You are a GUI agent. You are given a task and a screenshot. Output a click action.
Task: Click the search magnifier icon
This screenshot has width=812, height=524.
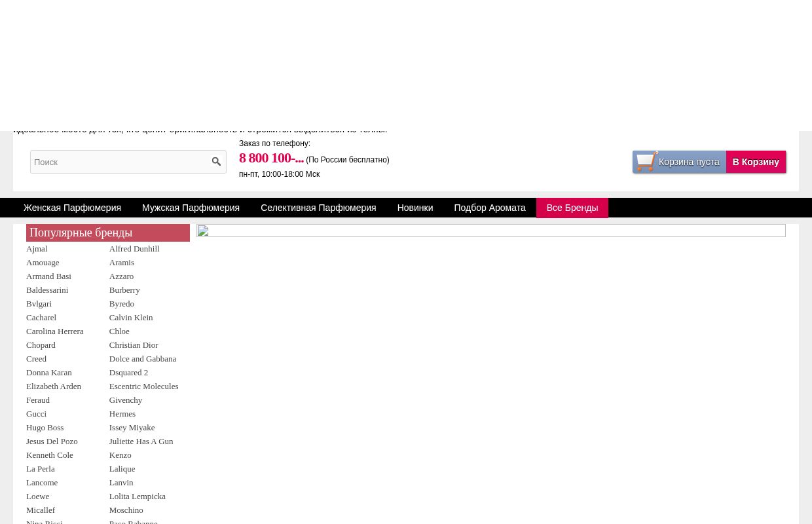point(216,162)
